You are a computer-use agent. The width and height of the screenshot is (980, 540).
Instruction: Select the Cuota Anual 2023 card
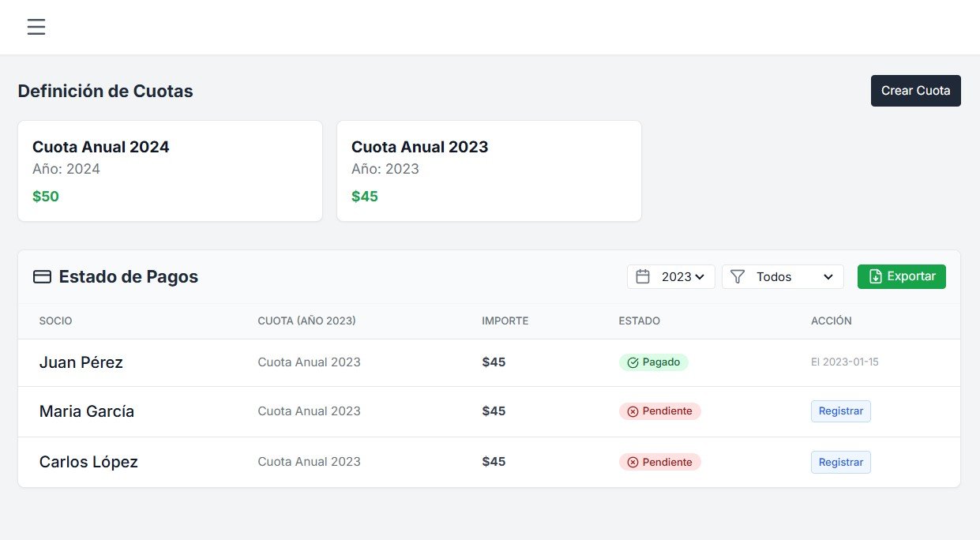coord(489,171)
